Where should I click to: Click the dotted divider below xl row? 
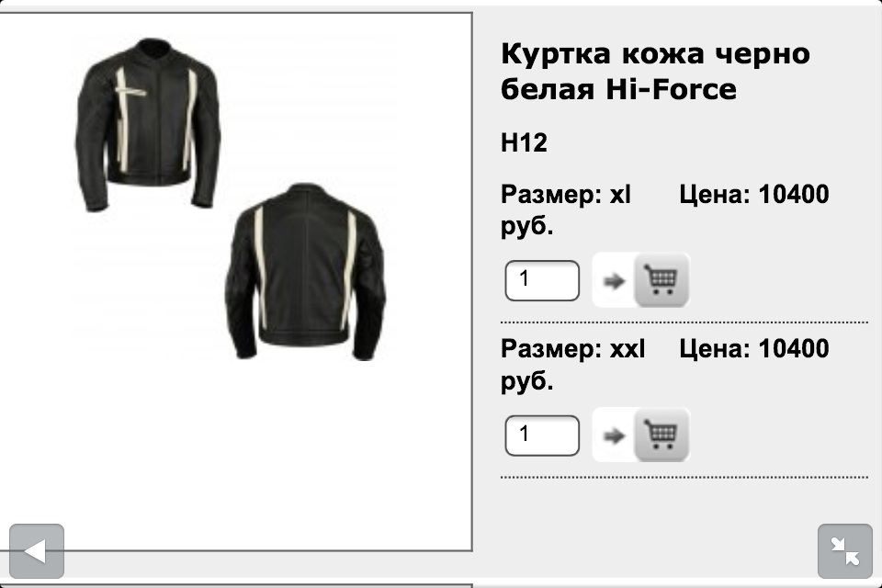(x=684, y=322)
